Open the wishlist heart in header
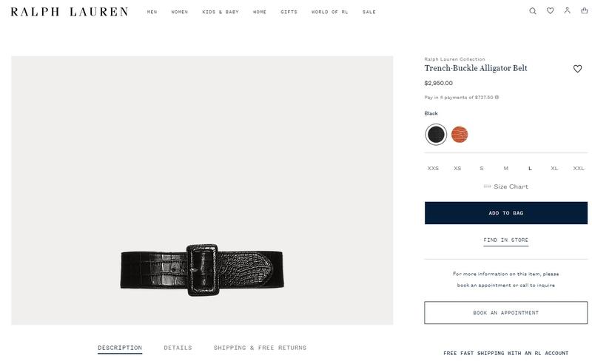The image size is (592, 364). (550, 11)
